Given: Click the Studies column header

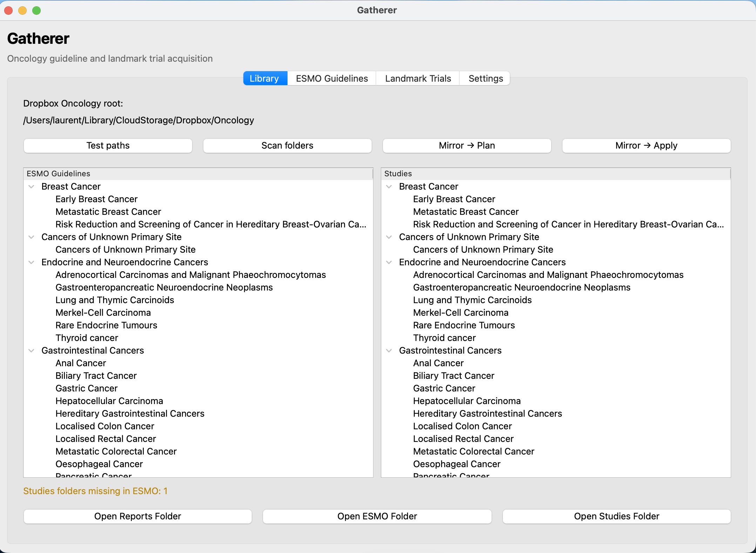Looking at the screenshot, I should 556,174.
